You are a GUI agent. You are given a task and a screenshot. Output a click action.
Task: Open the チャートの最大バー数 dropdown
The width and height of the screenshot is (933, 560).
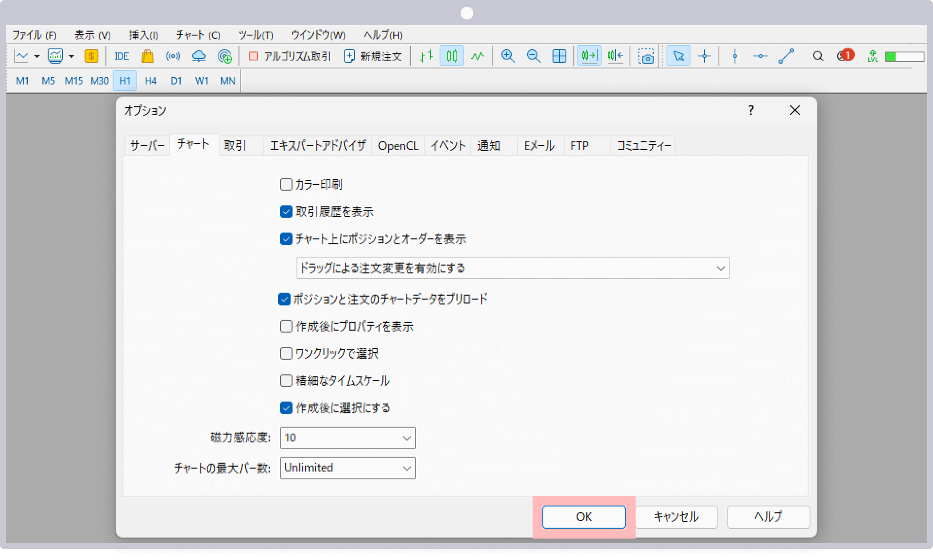coord(348,468)
